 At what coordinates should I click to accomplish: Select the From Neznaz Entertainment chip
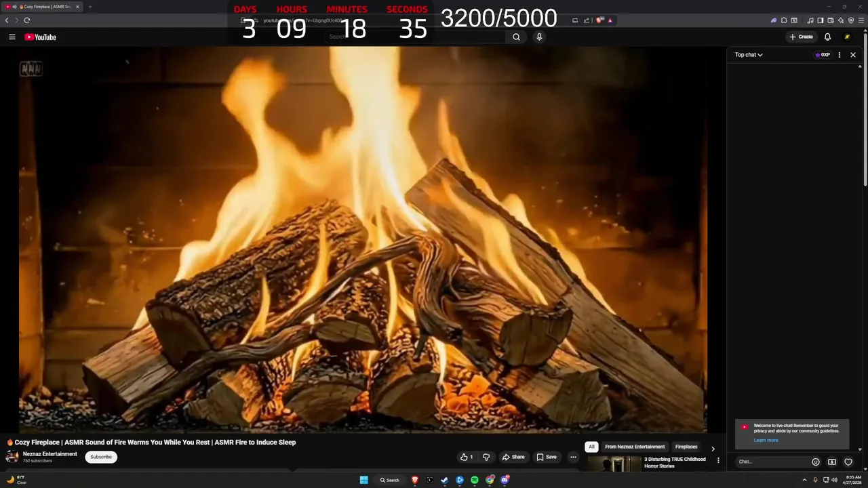(x=635, y=447)
